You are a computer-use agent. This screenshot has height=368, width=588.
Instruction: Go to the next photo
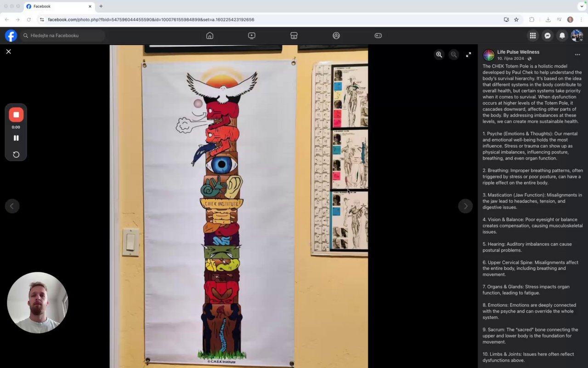pos(465,206)
